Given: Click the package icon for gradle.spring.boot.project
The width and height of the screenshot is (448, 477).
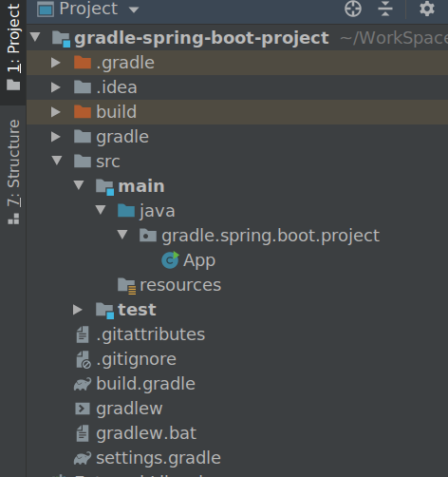Looking at the screenshot, I should click(148, 236).
